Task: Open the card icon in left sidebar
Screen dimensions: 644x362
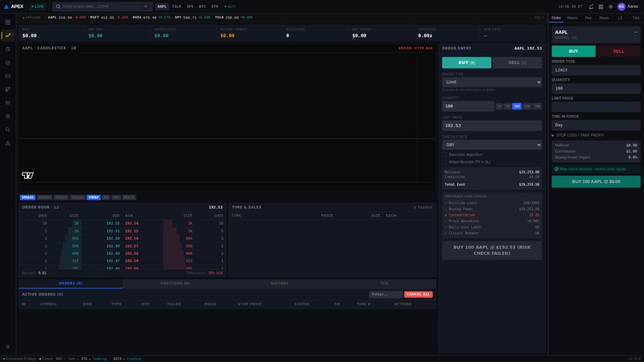Action: pyautogui.click(x=8, y=76)
